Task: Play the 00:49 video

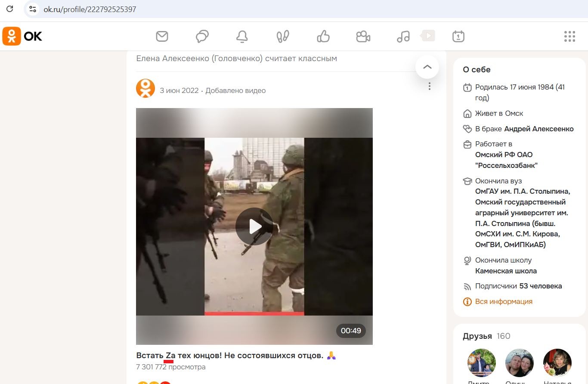Action: pos(254,226)
